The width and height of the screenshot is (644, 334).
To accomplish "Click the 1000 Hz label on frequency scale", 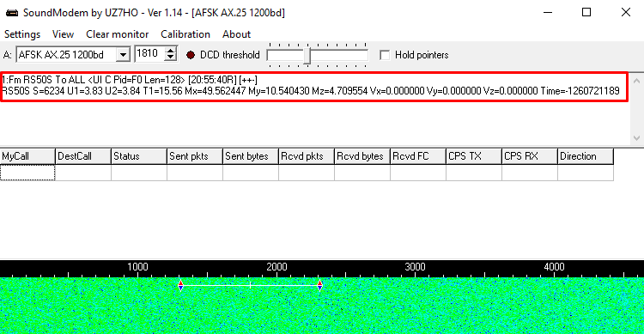I will 137,267.
